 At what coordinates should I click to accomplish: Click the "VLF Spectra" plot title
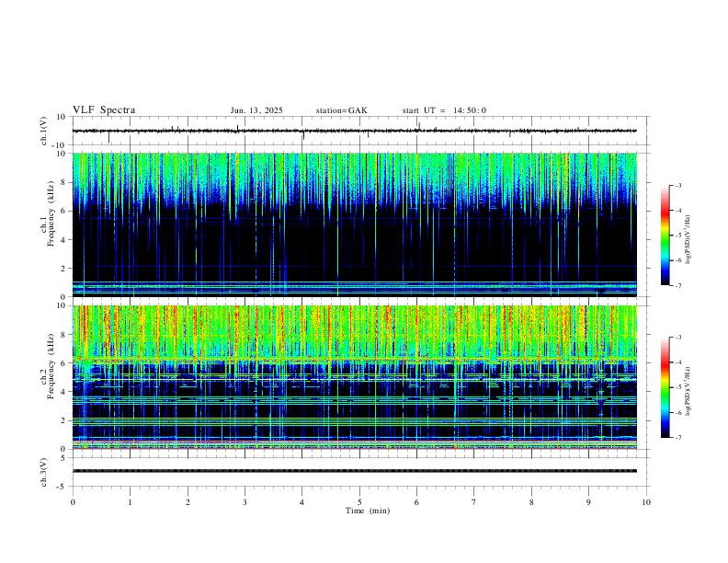[x=104, y=110]
